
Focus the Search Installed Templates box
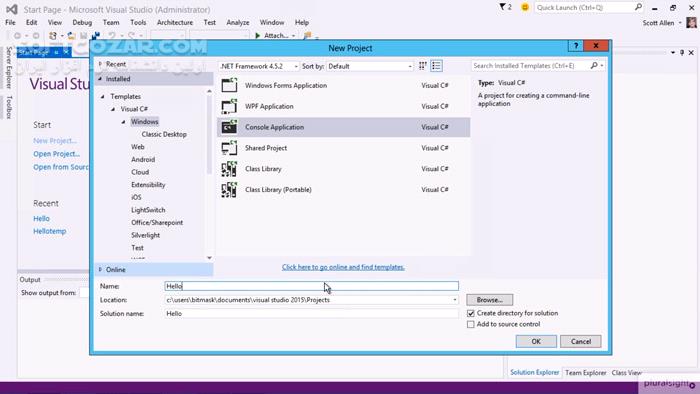pyautogui.click(x=530, y=66)
